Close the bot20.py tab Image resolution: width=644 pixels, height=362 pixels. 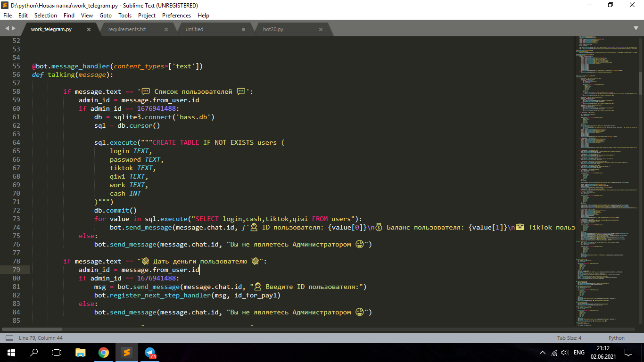(x=321, y=29)
